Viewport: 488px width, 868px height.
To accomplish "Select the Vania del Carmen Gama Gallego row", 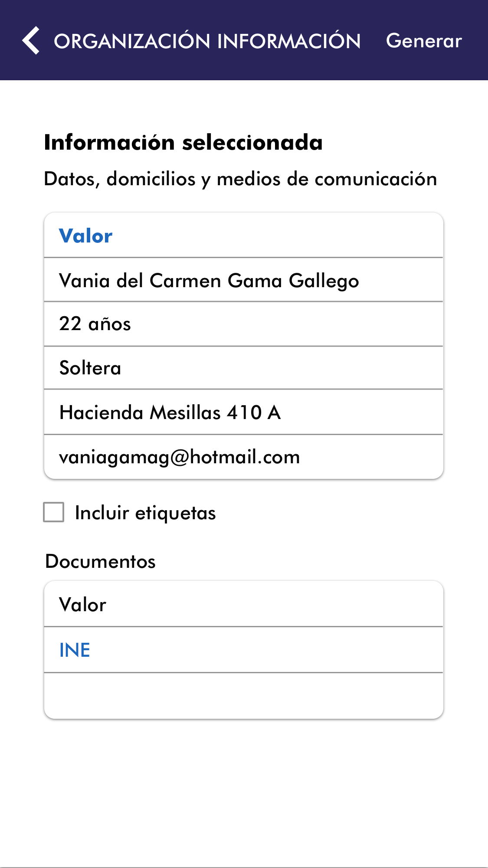I will (243, 280).
